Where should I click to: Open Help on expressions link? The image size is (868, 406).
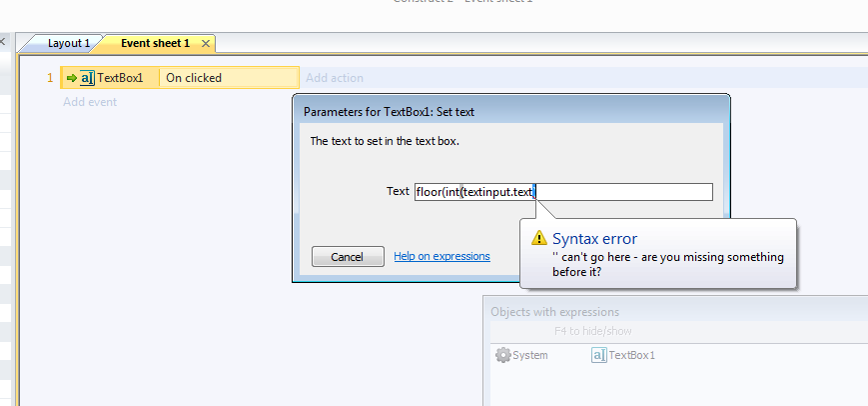[x=441, y=256]
